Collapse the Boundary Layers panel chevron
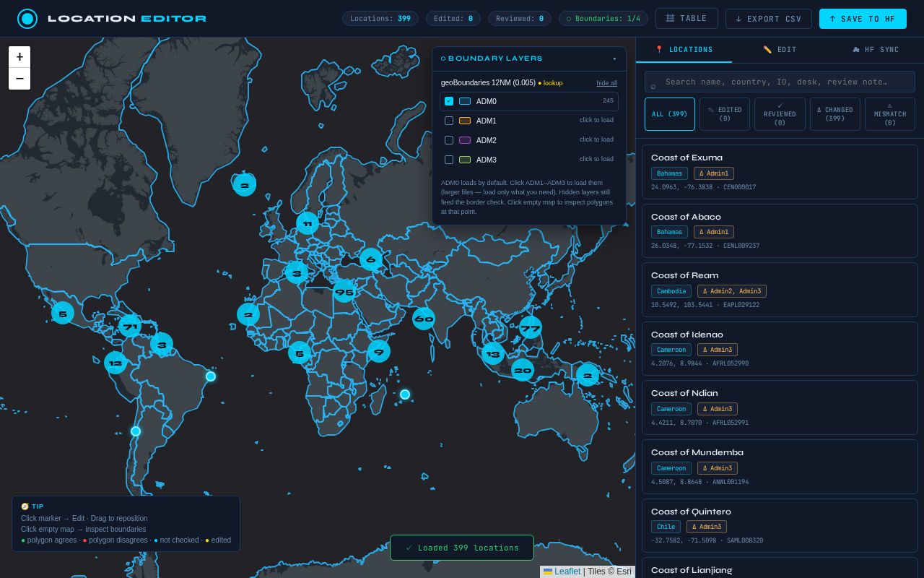 click(x=614, y=59)
